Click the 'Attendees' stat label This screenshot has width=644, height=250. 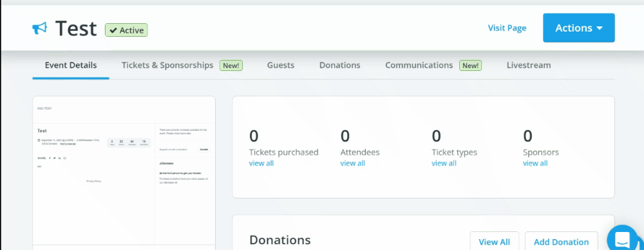tap(360, 152)
